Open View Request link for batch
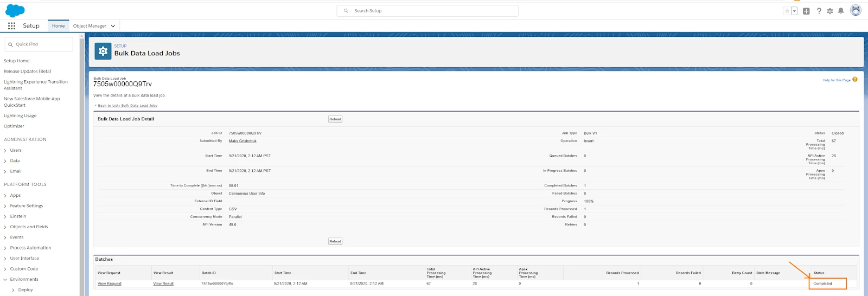The image size is (868, 296). tap(110, 284)
